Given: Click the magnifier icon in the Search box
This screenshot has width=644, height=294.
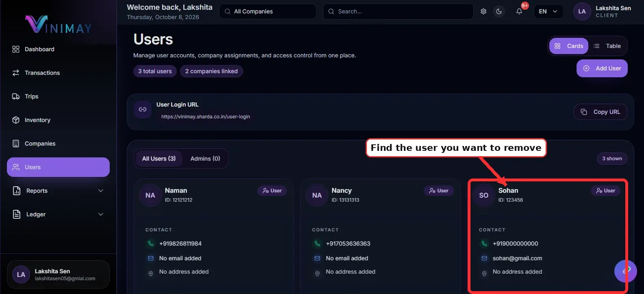Looking at the screenshot, I should click(x=332, y=11).
